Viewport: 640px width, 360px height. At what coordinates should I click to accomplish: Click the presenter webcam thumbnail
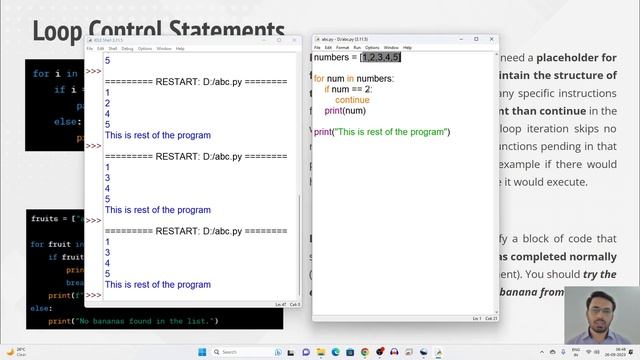(x=602, y=315)
